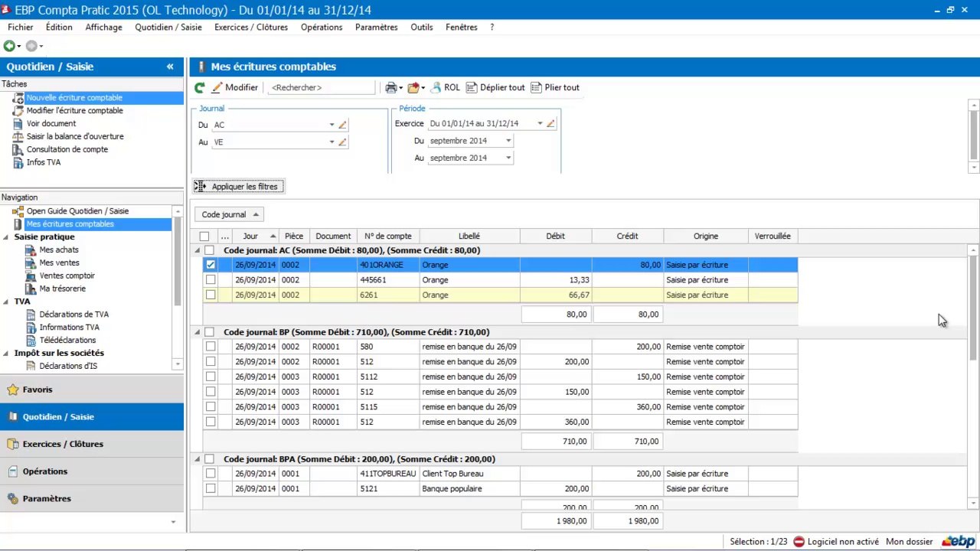Click the green back navigation arrow
Image resolution: width=980 pixels, height=551 pixels.
(9, 46)
